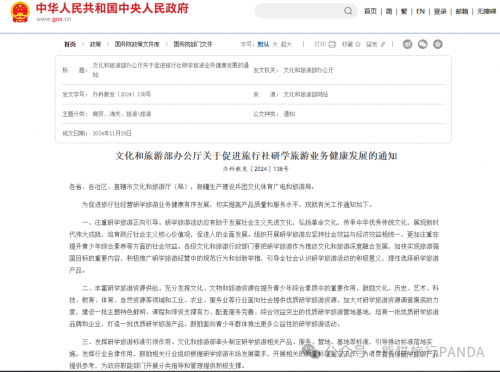Click the paragraph starting 二、丰富研学旅游资源供给
The width and height of the screenshot is (500, 372).
(x=254, y=306)
